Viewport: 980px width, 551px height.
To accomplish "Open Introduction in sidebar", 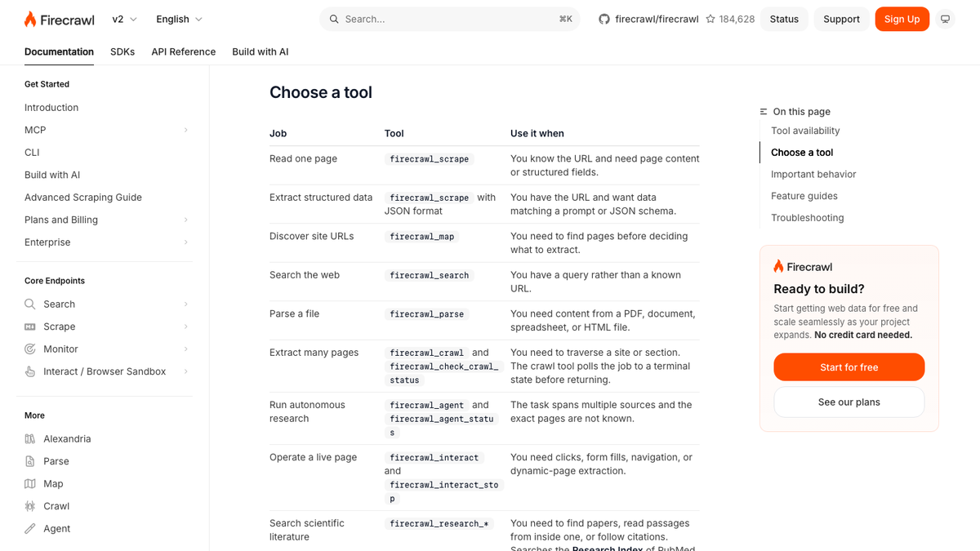I will (51, 108).
